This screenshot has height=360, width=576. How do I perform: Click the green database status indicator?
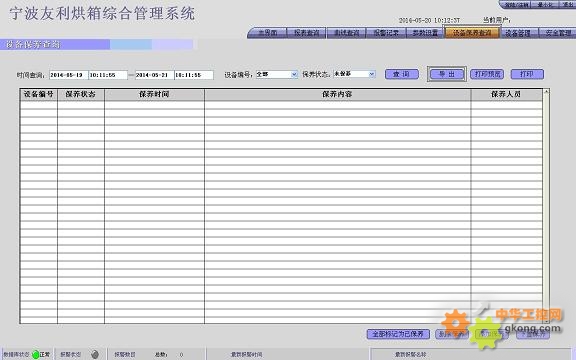36,354
